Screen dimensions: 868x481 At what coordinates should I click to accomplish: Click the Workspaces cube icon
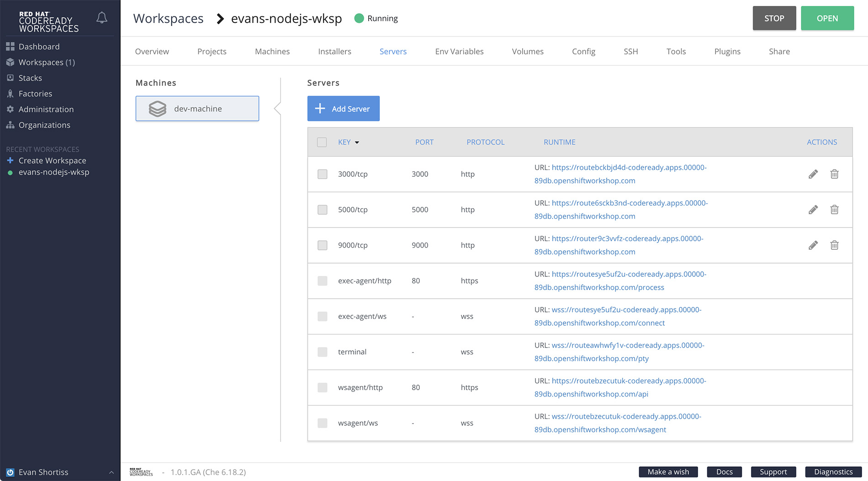click(10, 62)
